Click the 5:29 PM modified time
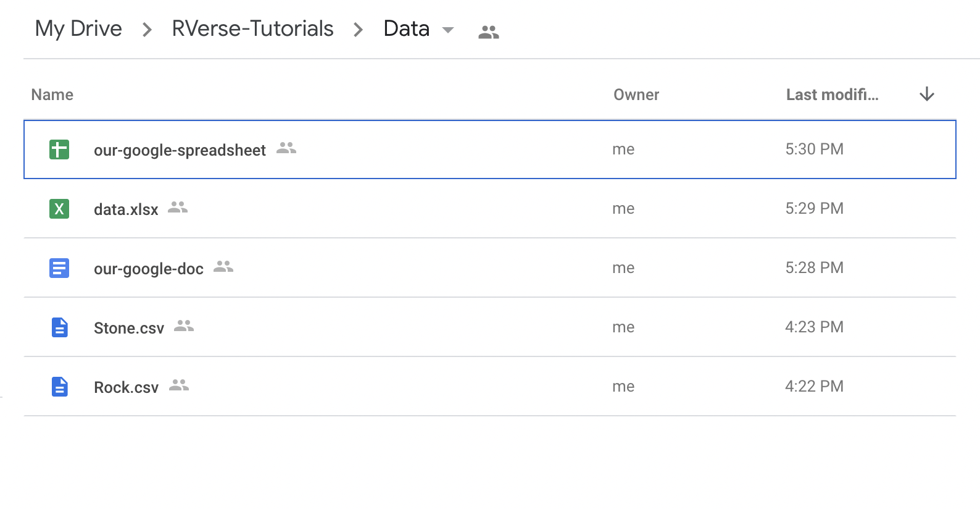Viewport: 980px width, 509px height. (x=814, y=208)
